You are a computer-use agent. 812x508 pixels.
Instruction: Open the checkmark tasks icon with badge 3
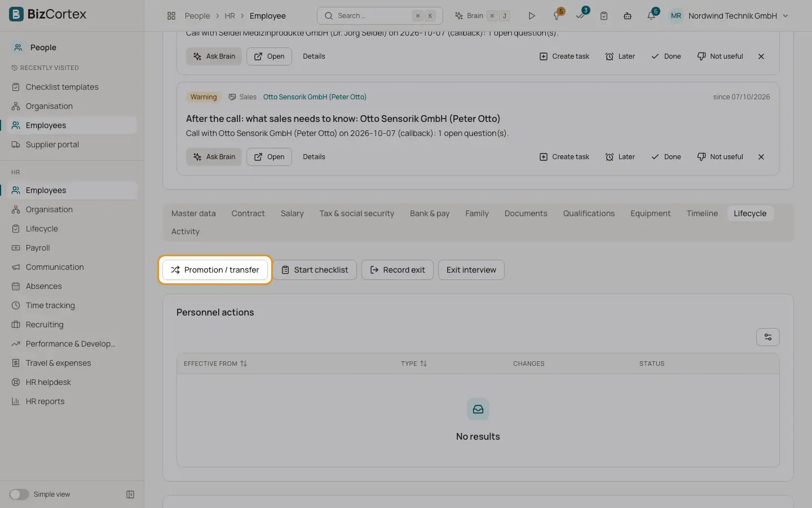[x=581, y=15]
